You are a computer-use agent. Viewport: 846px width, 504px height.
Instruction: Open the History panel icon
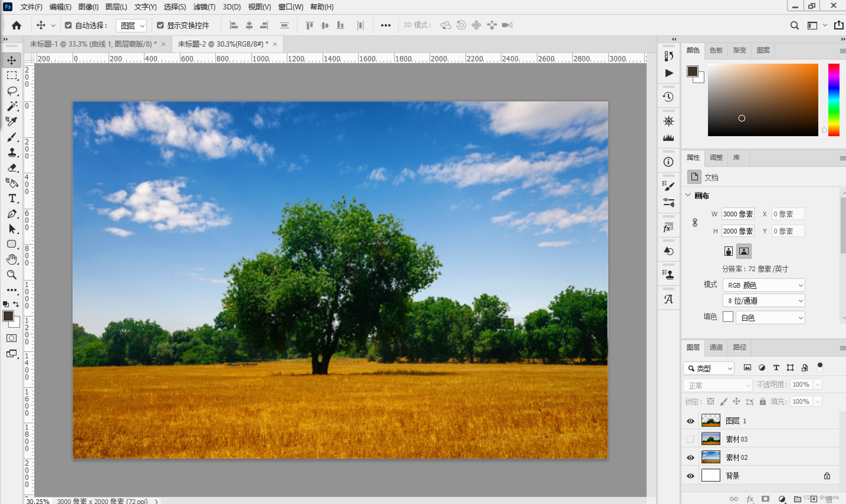tap(668, 97)
